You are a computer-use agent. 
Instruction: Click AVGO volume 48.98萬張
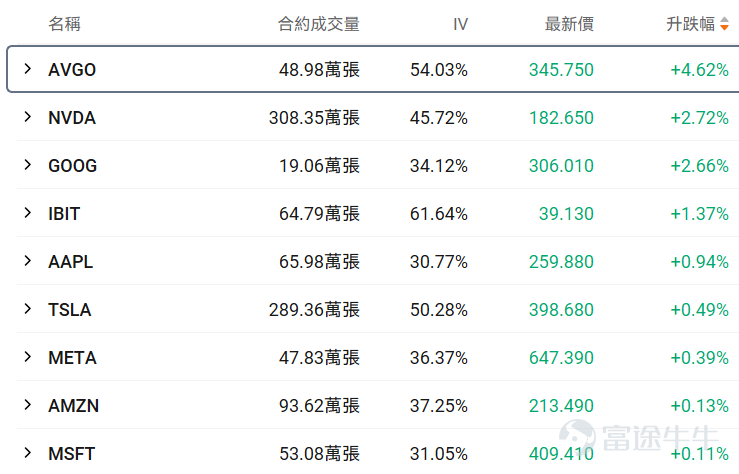click(320, 70)
